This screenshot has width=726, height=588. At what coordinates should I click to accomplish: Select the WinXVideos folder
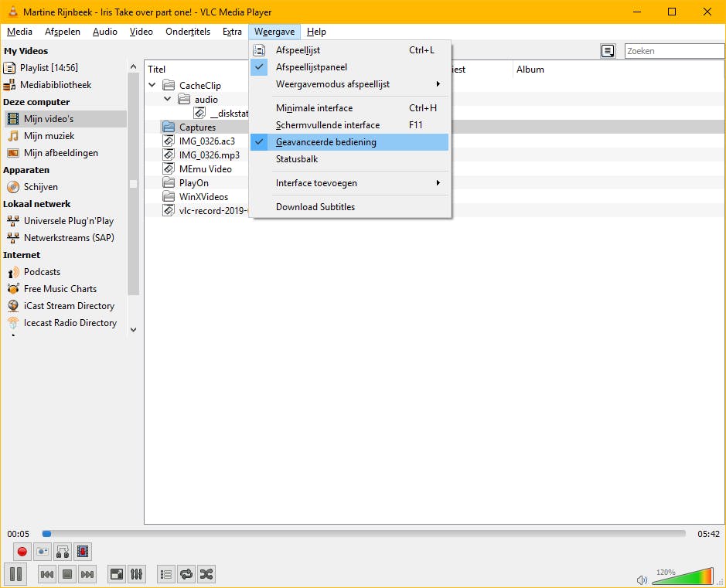[x=203, y=196]
